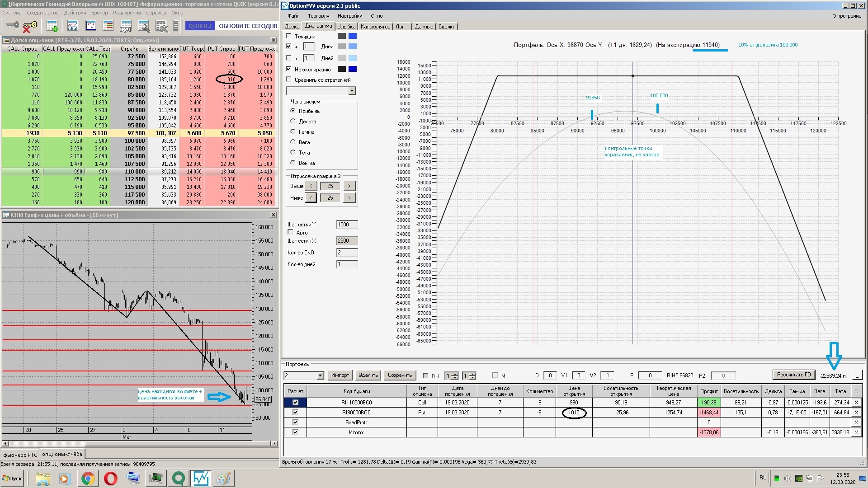Click the 'Импорт' portfolio button
Screen dimensions: 868x488
(x=340, y=375)
